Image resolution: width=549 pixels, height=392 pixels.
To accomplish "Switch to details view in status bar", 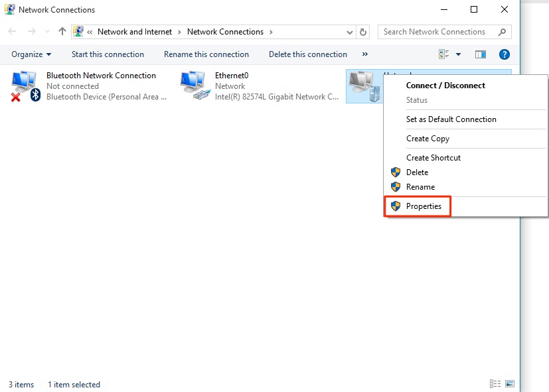I will (x=495, y=384).
